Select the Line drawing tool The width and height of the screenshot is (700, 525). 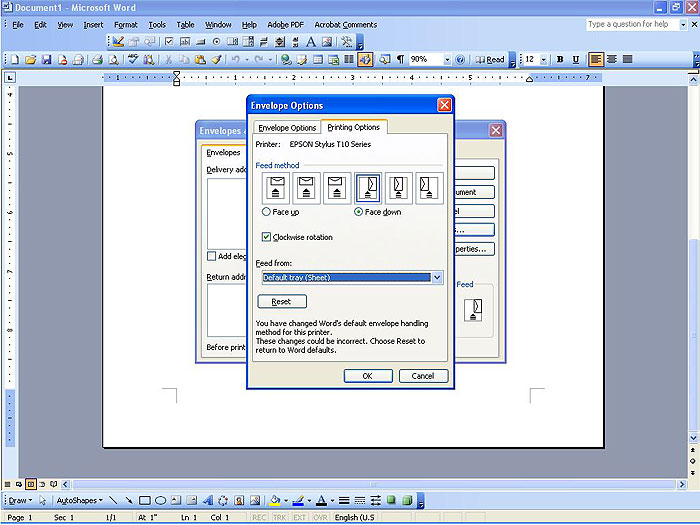113,500
